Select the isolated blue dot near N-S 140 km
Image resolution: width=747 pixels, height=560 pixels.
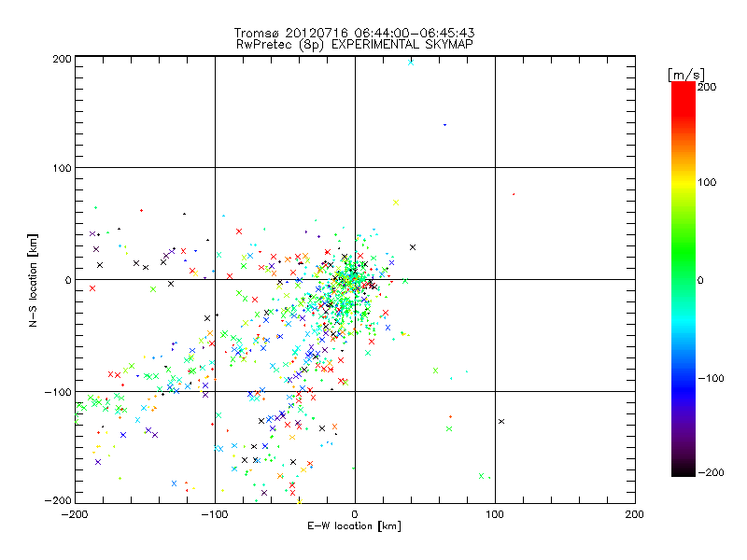(x=445, y=125)
